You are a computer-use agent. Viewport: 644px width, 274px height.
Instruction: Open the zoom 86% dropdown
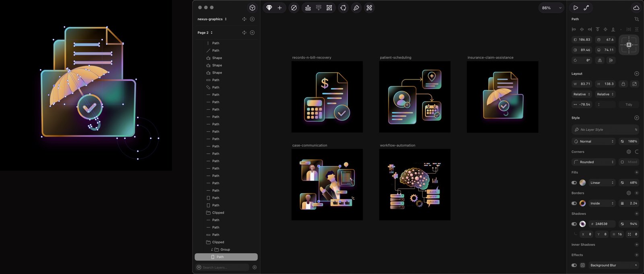(x=551, y=8)
